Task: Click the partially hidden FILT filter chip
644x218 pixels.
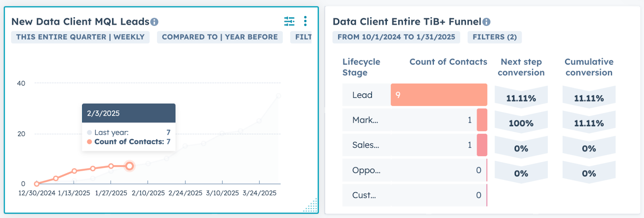Action: (303, 37)
